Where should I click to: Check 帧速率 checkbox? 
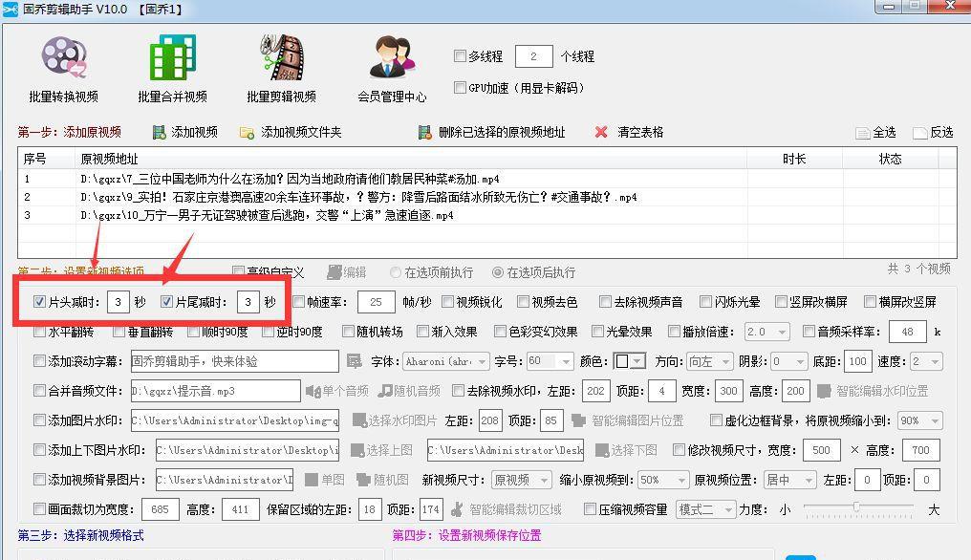pos(298,302)
